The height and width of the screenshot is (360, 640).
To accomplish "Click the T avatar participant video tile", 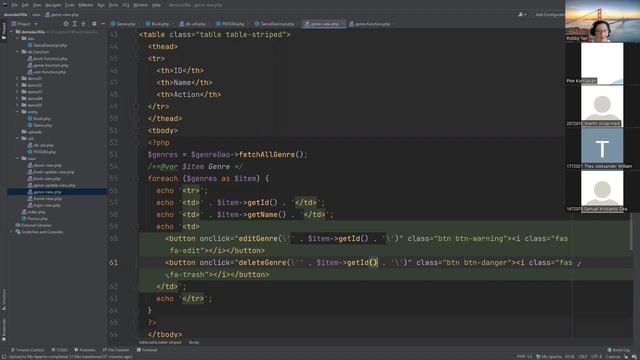I will (602, 149).
